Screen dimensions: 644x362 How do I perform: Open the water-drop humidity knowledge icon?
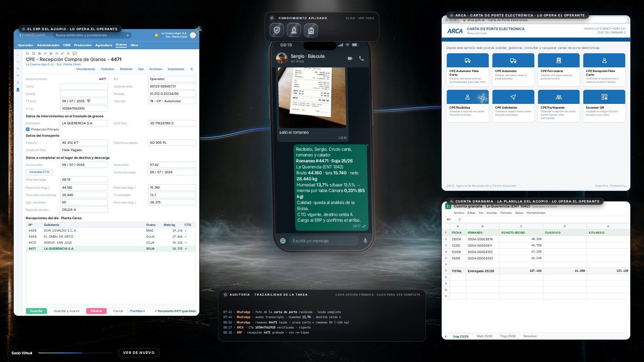coord(294,31)
